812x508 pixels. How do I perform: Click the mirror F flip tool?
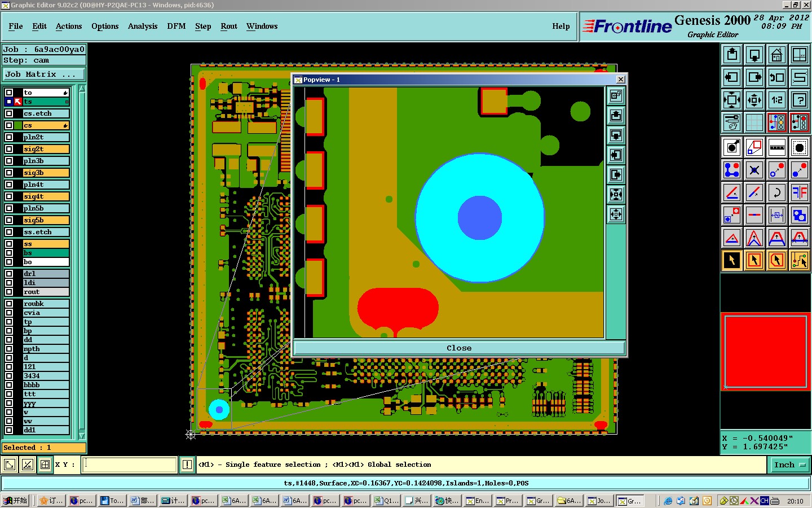(800, 192)
